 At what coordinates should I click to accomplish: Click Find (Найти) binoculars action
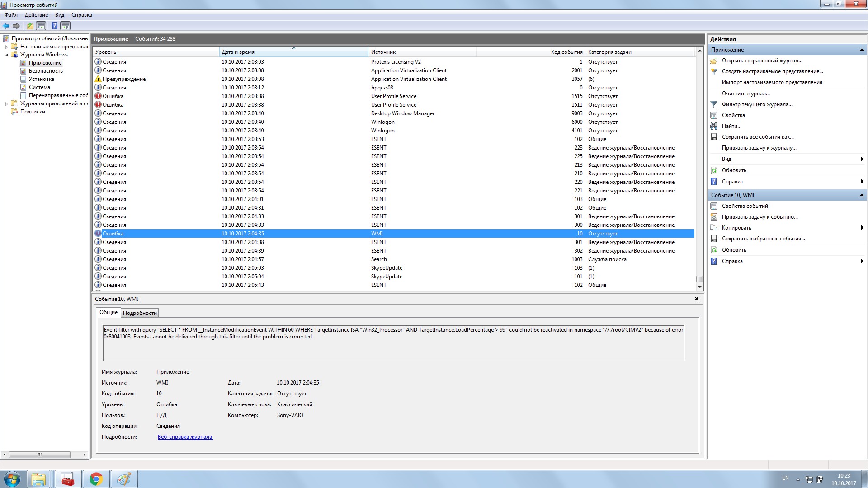point(731,126)
